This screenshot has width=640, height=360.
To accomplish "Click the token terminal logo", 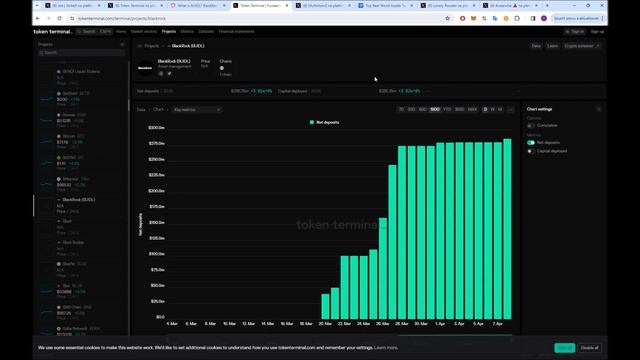I will [53, 31].
